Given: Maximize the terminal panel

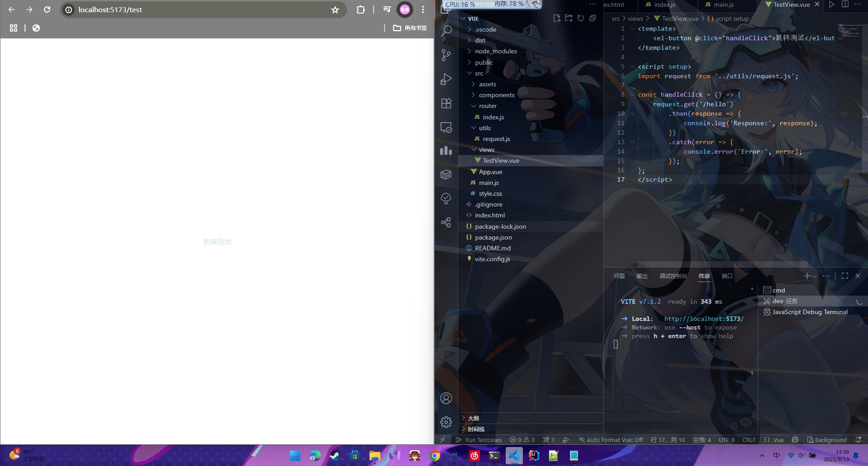Looking at the screenshot, I should (x=844, y=276).
